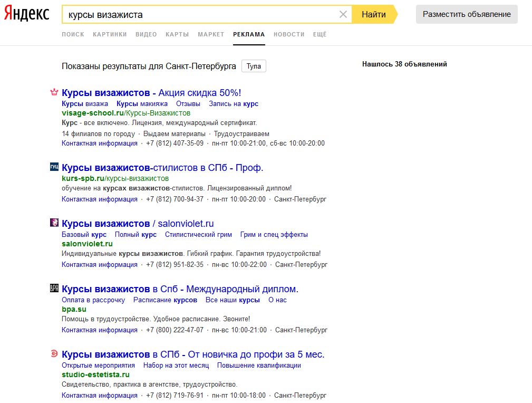Click 'Выдаем материалы' text
This screenshot has width=532, height=403.
point(175,134)
